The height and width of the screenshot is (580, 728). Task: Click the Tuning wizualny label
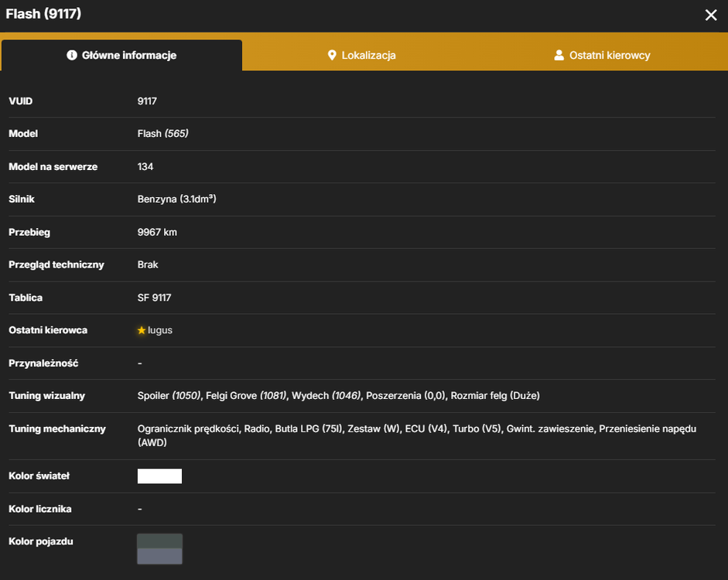pos(47,396)
